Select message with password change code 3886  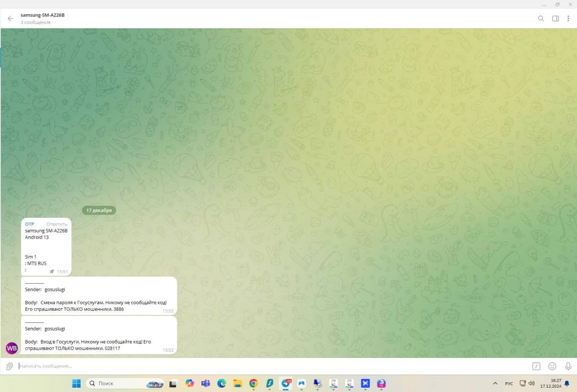pos(99,296)
